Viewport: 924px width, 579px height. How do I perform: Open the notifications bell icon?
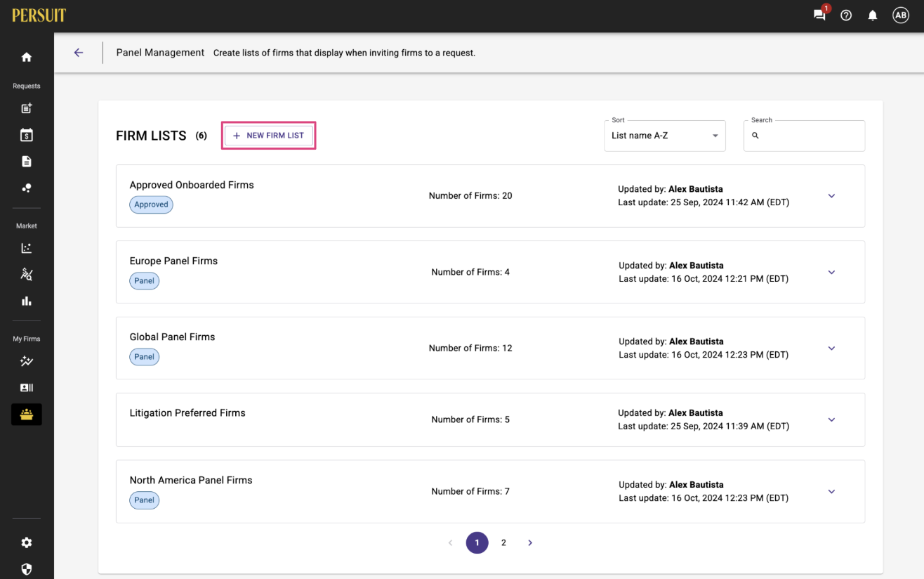[x=873, y=15]
